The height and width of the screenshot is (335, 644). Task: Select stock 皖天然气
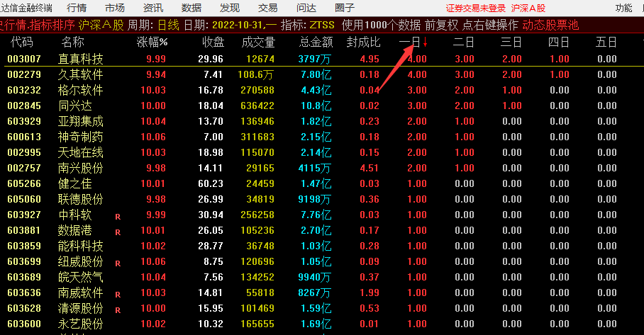coord(81,277)
